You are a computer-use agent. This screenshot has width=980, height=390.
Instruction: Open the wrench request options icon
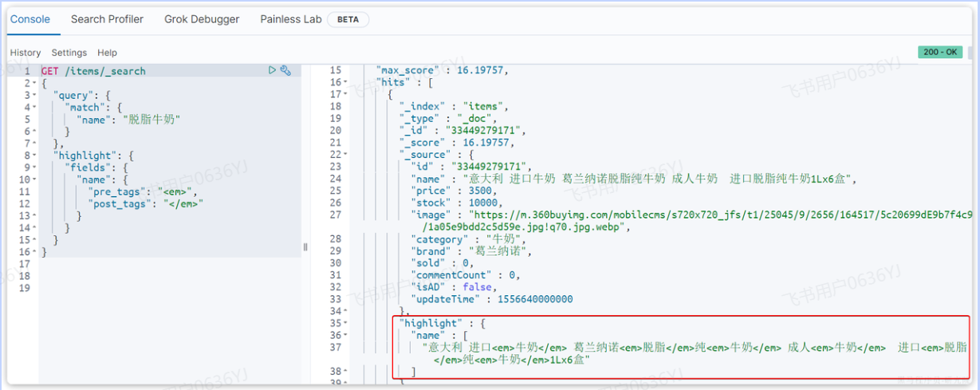click(x=285, y=70)
